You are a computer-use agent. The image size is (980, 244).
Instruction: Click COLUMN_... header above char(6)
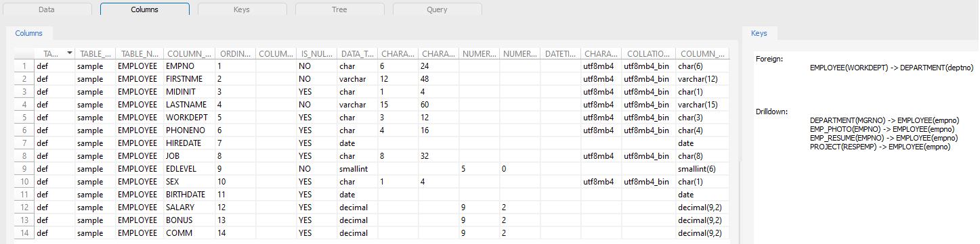tap(702, 53)
